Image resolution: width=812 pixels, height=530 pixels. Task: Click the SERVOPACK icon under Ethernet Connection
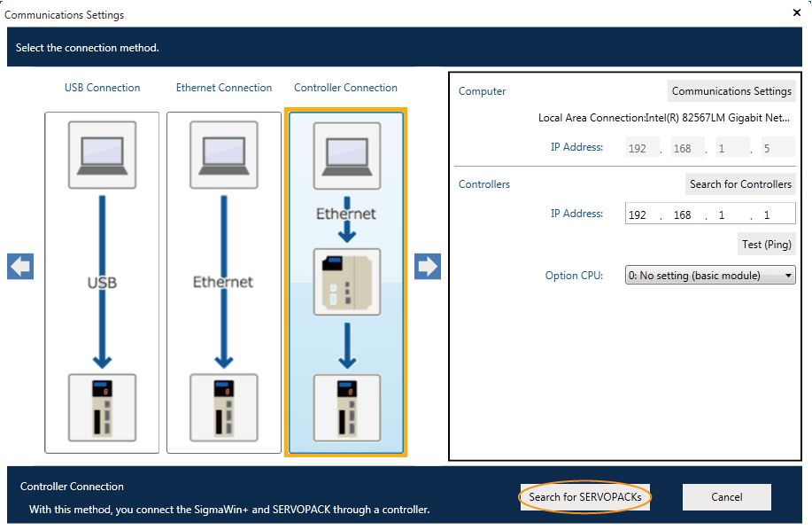tap(224, 407)
